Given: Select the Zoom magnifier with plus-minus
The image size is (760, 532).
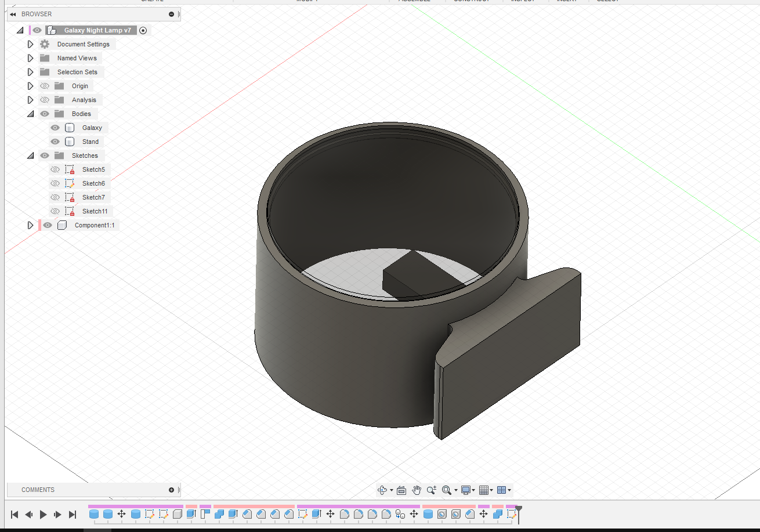Looking at the screenshot, I should tap(431, 490).
